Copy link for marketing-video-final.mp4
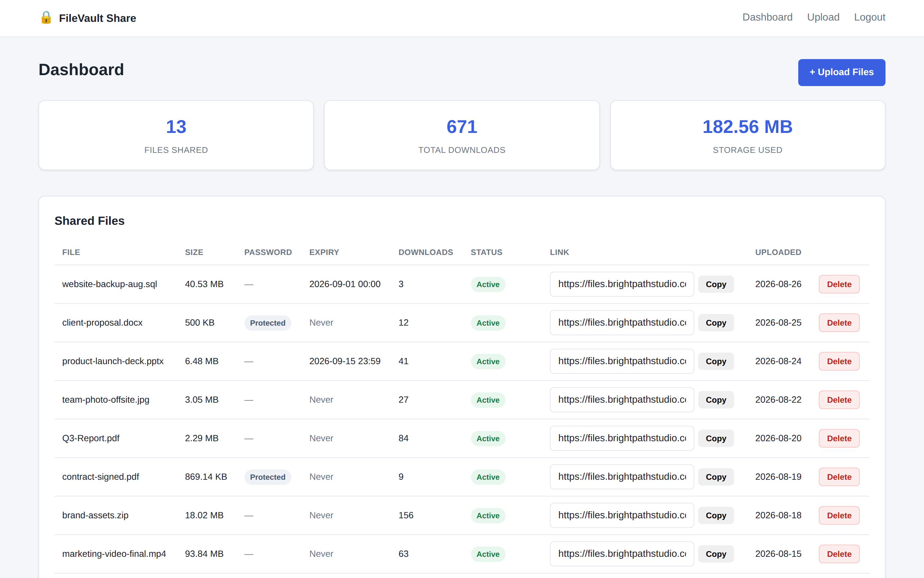The image size is (924, 578). [716, 554]
